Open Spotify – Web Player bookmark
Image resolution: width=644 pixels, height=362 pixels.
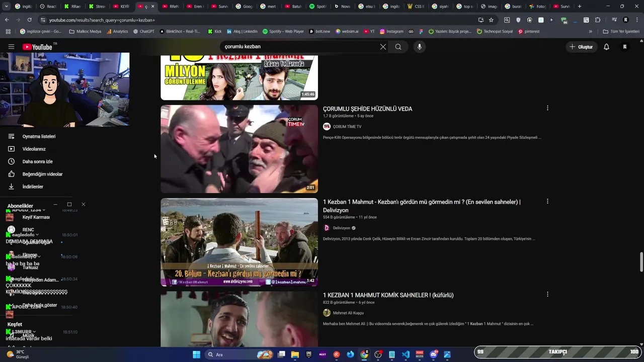283,31
